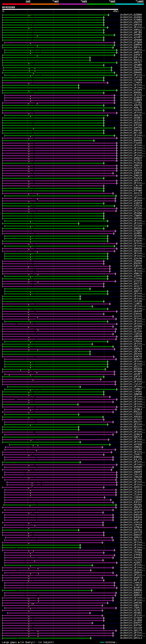This screenshot has height=644, width=146.
Task: Select the UniRef100_Q0PMD7 label
Action: pos(131,35)
